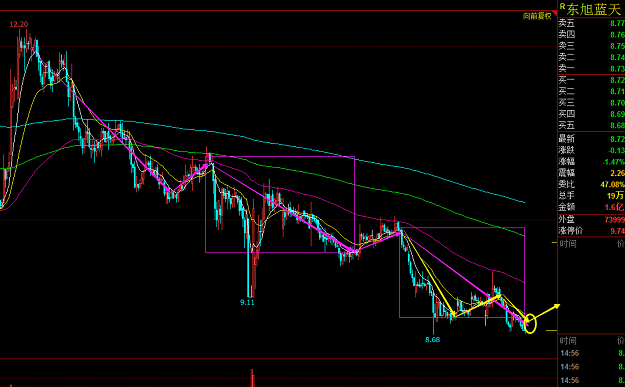Select the 卖五 ask price row
The image size is (625, 387).
[x=591, y=24]
